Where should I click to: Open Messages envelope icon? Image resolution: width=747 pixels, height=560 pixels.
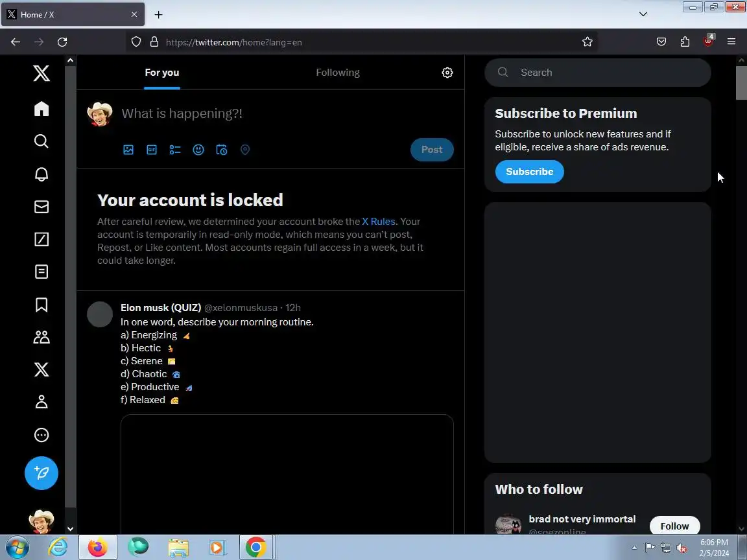(41, 207)
